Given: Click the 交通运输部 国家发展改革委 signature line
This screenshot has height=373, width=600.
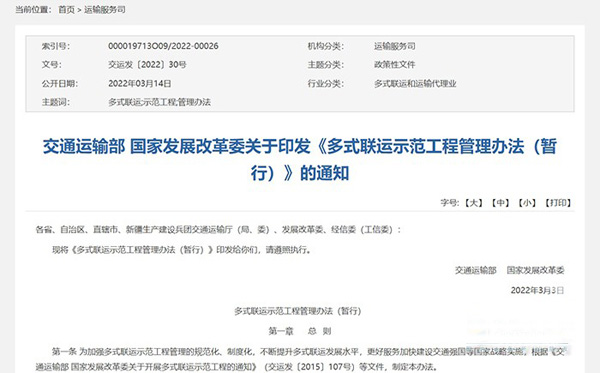Looking at the screenshot, I should pos(509,270).
